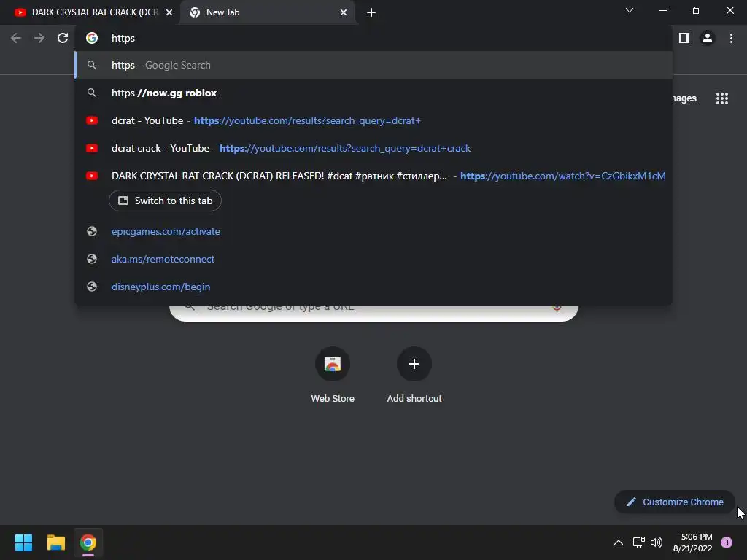
Task: Open the clock showing 5:06 PM
Action: pos(693,542)
